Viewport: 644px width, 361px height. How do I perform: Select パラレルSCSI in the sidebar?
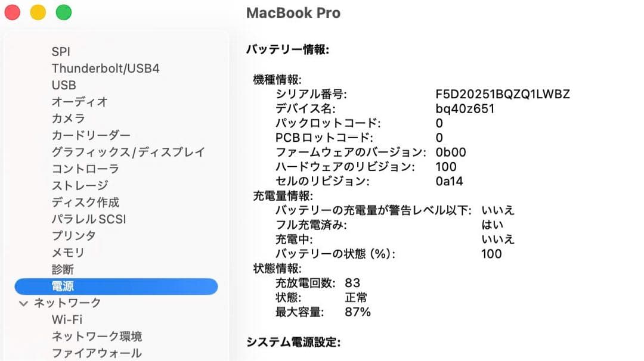pyautogui.click(x=88, y=219)
